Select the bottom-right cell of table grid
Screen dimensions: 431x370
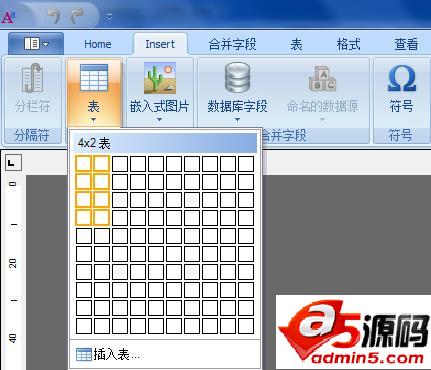coord(246,326)
